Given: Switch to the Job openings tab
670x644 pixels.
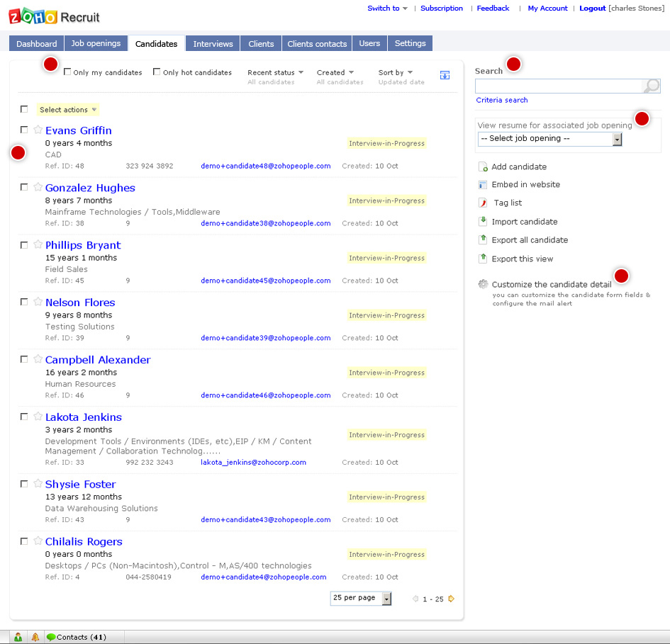Looking at the screenshot, I should pyautogui.click(x=96, y=43).
